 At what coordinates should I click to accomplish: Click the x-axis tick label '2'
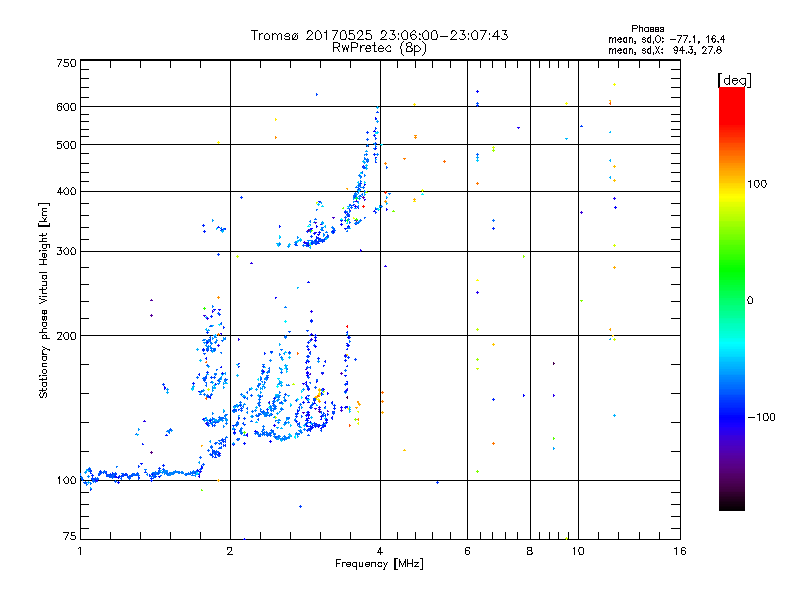pos(230,551)
